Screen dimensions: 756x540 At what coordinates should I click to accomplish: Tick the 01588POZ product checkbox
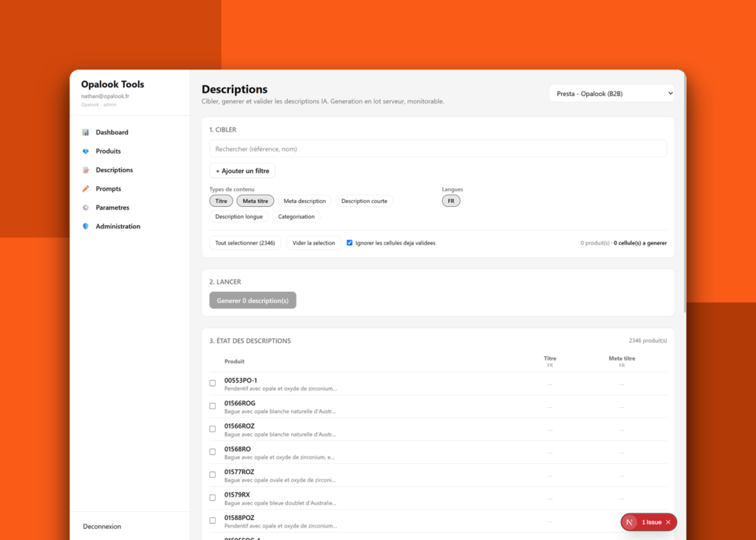[213, 521]
